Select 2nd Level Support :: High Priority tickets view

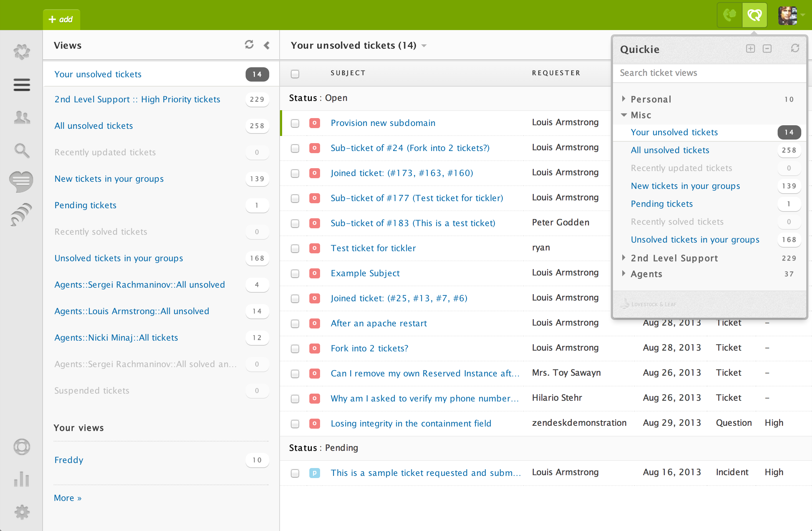pyautogui.click(x=137, y=99)
